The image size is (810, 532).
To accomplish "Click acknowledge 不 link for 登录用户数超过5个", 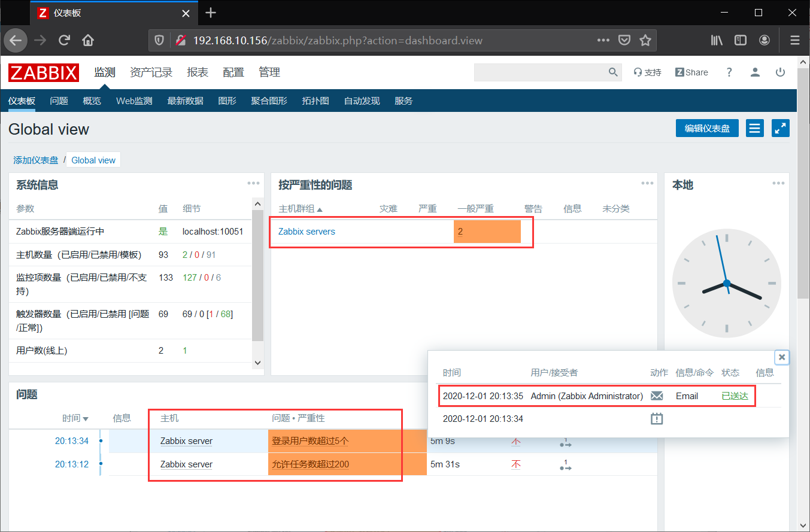I will [515, 442].
